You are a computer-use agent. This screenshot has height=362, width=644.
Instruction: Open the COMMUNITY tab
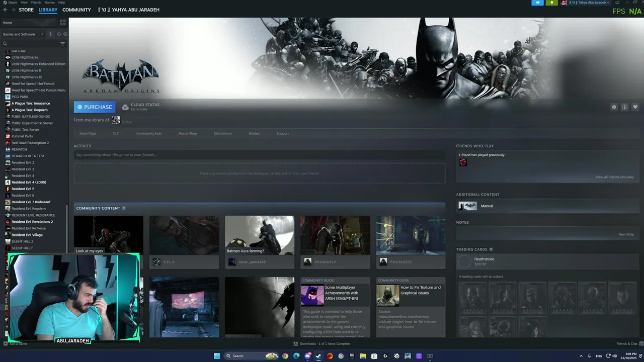(x=76, y=10)
